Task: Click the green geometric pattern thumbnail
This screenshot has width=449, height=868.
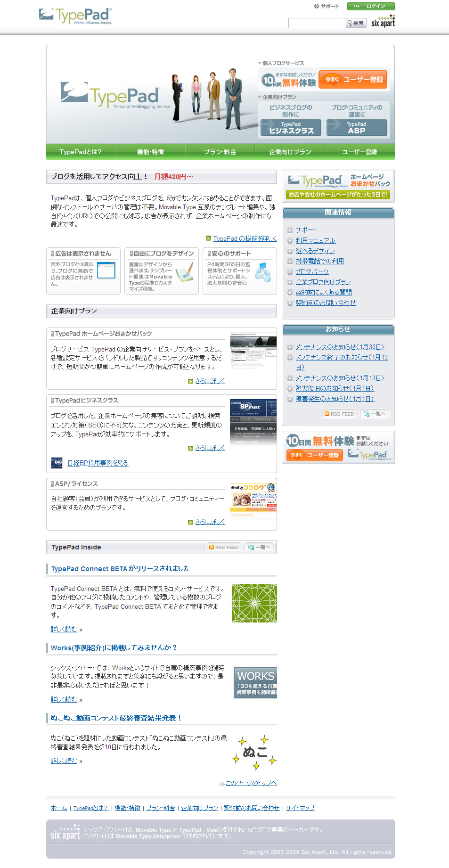Action: [x=254, y=603]
